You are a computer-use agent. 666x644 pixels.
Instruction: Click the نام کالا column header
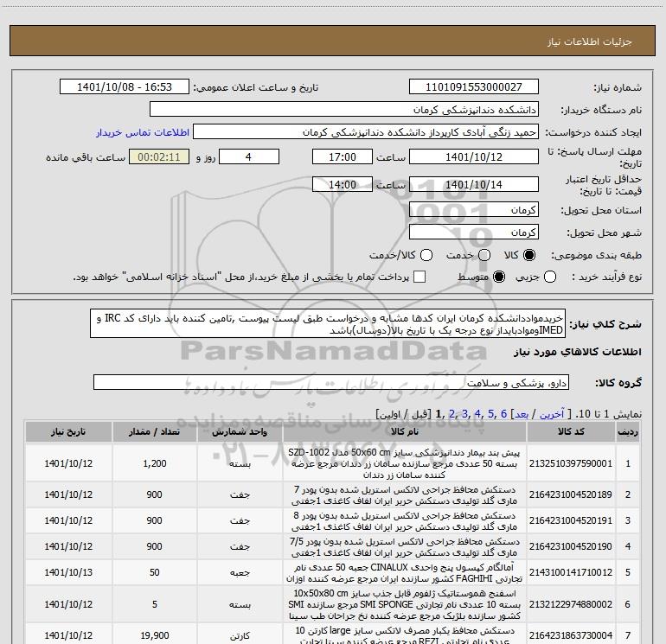[405, 431]
